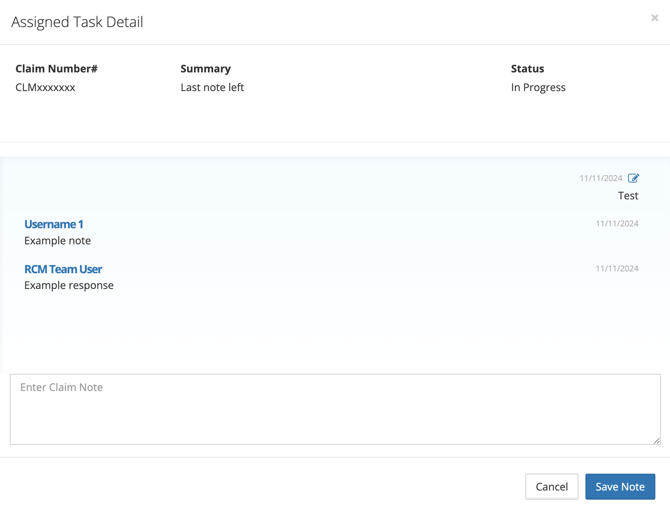Select the CLMxxxxxxxx claim number value
Image resolution: width=670 pixels, height=515 pixels.
[45, 87]
